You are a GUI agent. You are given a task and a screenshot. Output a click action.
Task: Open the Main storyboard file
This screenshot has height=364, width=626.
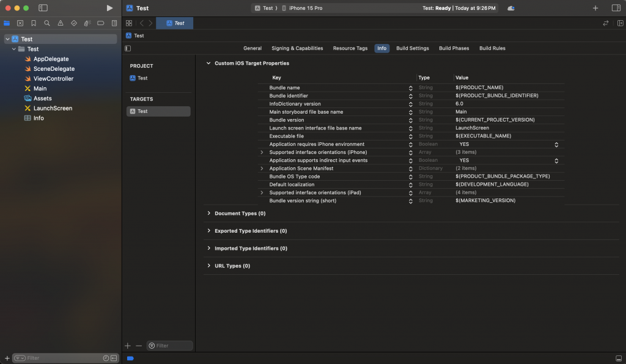[40, 89]
